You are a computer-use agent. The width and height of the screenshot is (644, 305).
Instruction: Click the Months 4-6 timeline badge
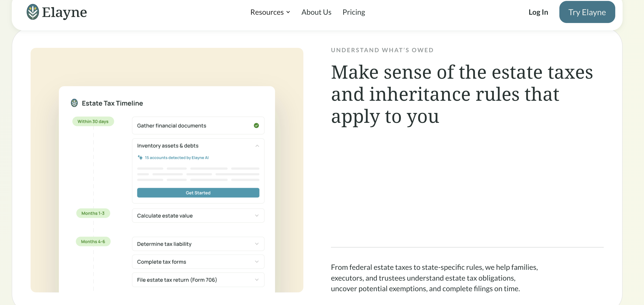pyautogui.click(x=93, y=241)
